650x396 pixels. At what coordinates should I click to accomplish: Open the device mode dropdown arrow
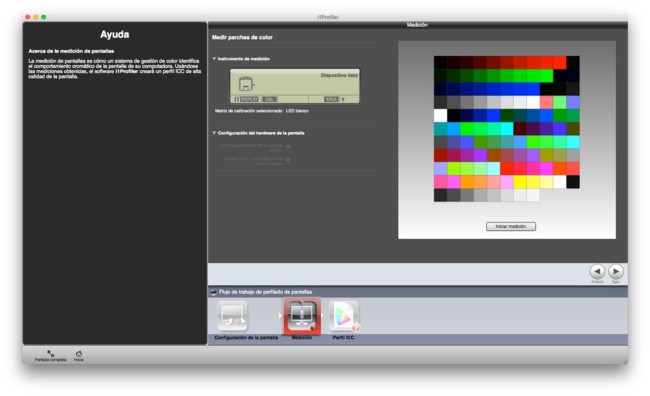point(343,100)
